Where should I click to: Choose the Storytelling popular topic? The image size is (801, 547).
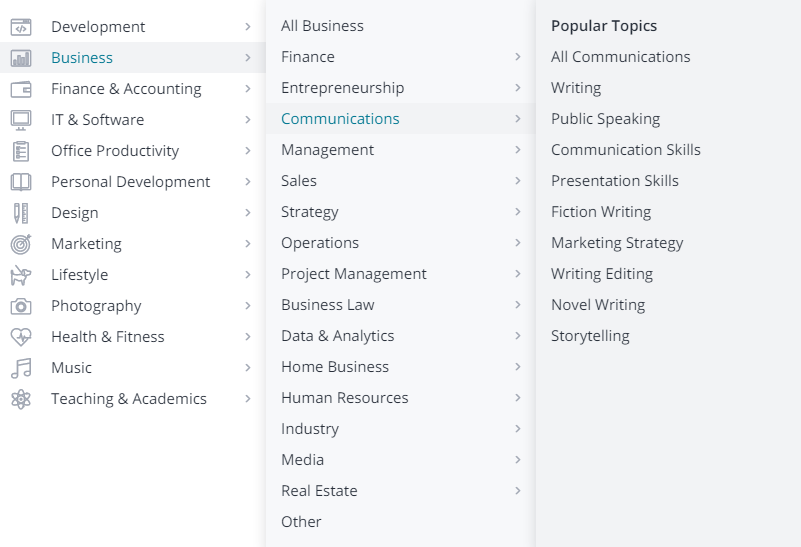590,336
